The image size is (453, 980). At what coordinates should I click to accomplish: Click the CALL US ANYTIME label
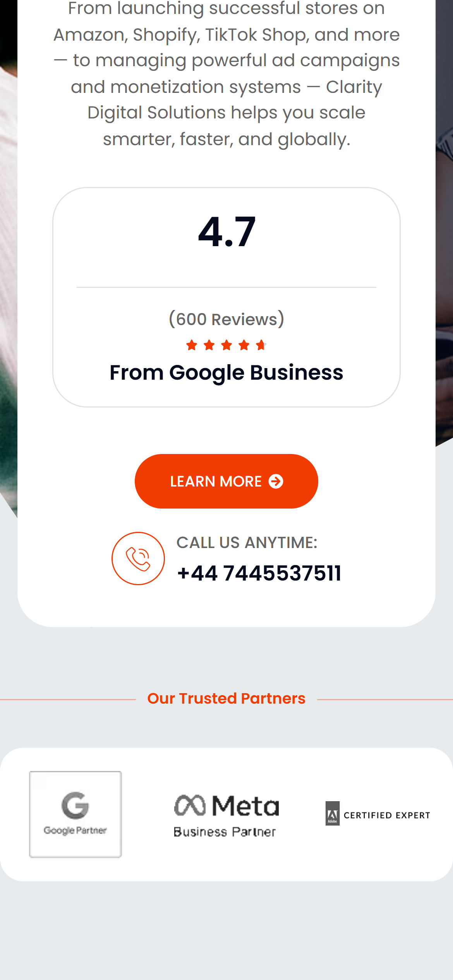tap(247, 543)
